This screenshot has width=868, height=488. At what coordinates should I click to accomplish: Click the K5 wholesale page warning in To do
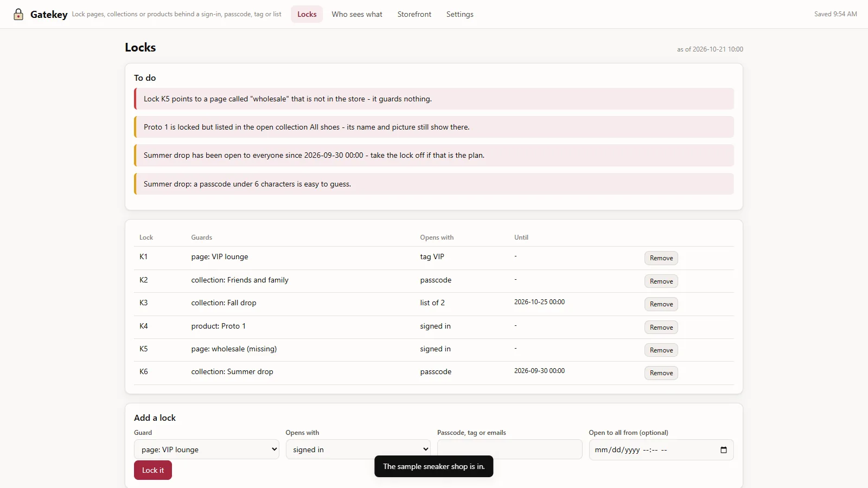coord(434,99)
